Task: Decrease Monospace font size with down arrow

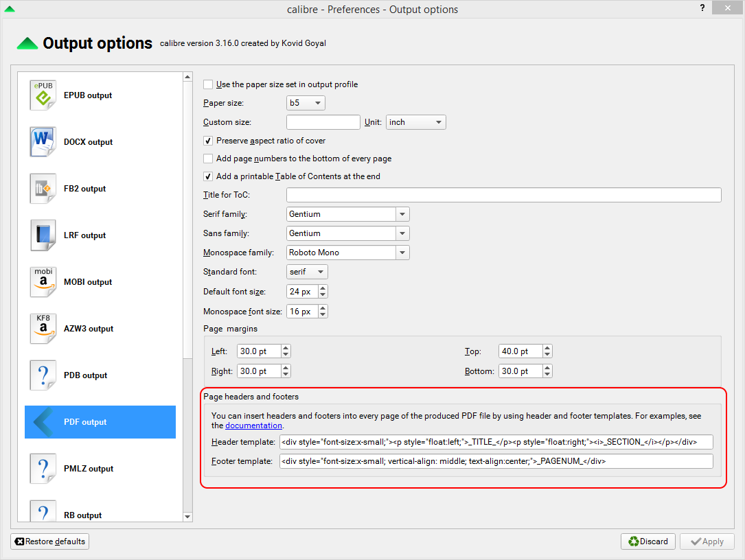Action: [x=323, y=315]
